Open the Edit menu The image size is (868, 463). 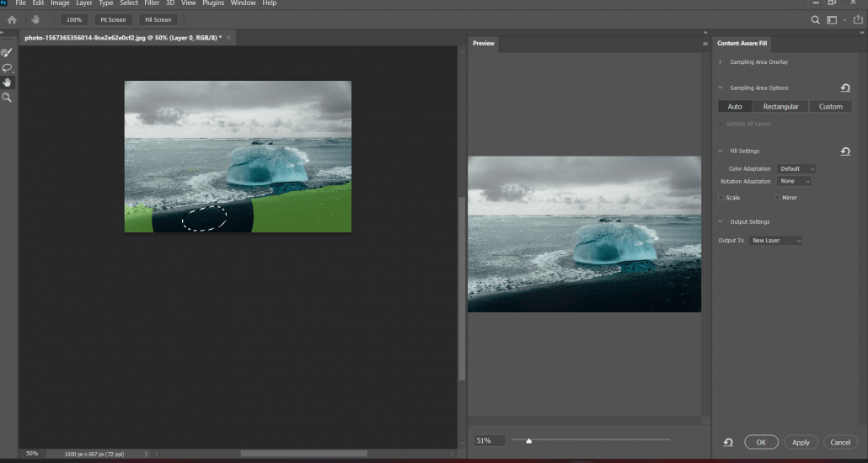38,3
